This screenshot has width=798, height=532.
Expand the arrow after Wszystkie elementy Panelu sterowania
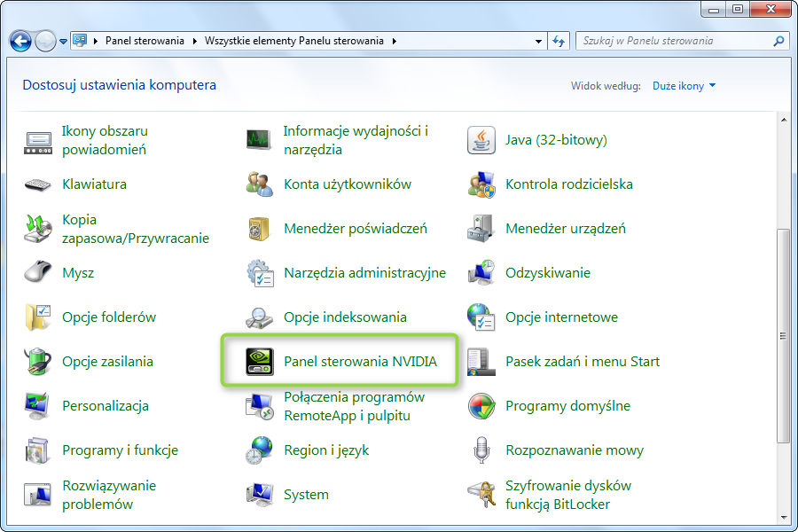[x=394, y=42]
